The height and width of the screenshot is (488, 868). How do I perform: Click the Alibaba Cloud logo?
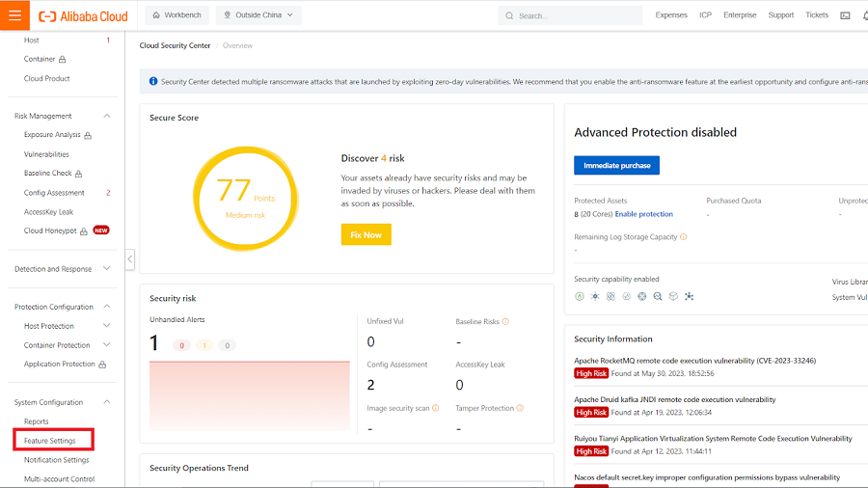(x=84, y=15)
